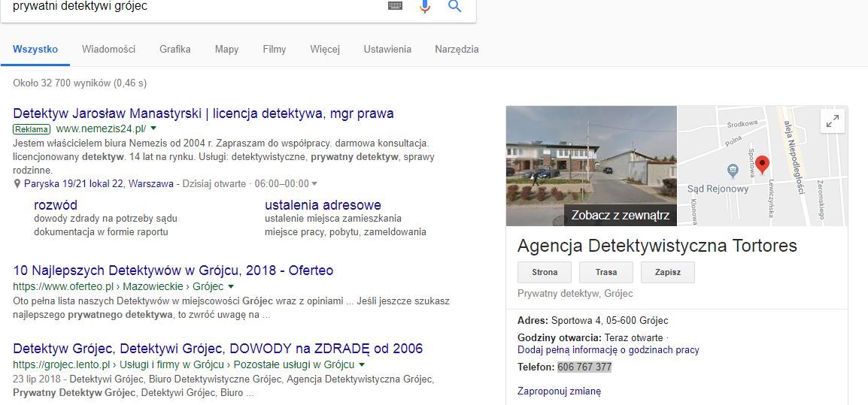
Task: Click the Paryska 19/21 lokal 22 address link
Action: (99, 183)
